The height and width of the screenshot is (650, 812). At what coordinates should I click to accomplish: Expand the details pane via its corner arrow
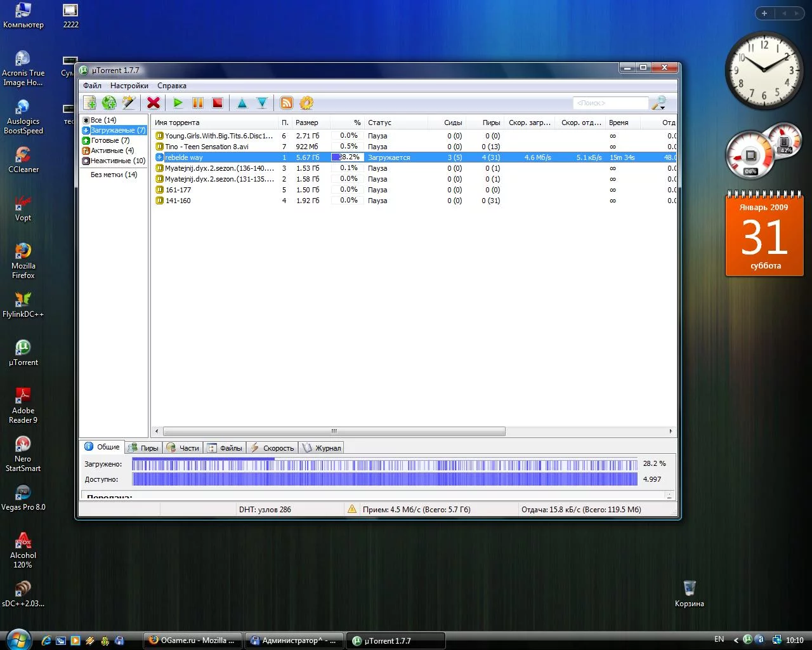[x=669, y=495]
